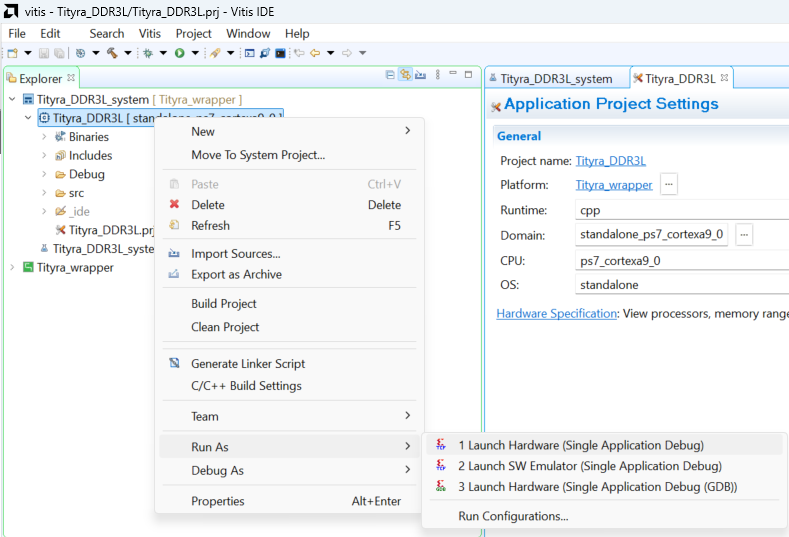Open the dropdown arrow beside Run button
Viewport: 789px width, 537px height.
pos(194,53)
